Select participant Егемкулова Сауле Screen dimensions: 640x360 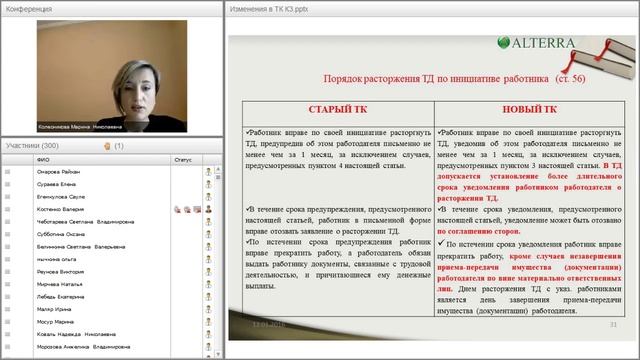click(x=61, y=197)
